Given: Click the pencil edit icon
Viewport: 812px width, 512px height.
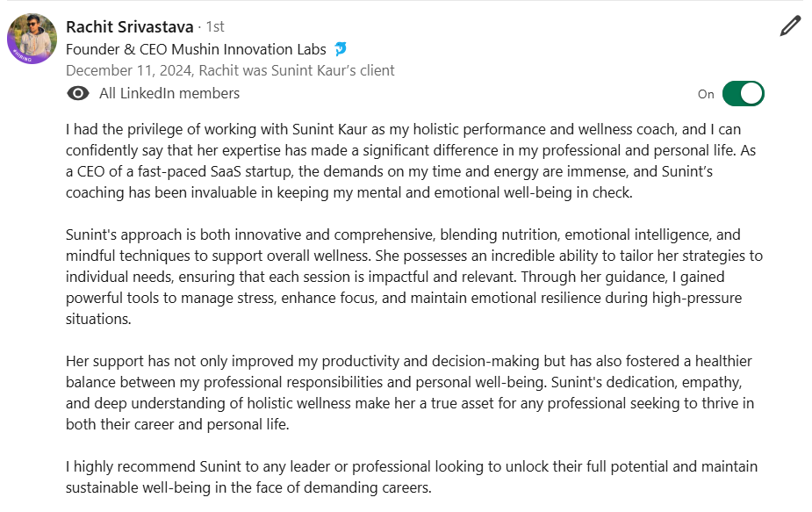Looking at the screenshot, I should pyautogui.click(x=790, y=26).
